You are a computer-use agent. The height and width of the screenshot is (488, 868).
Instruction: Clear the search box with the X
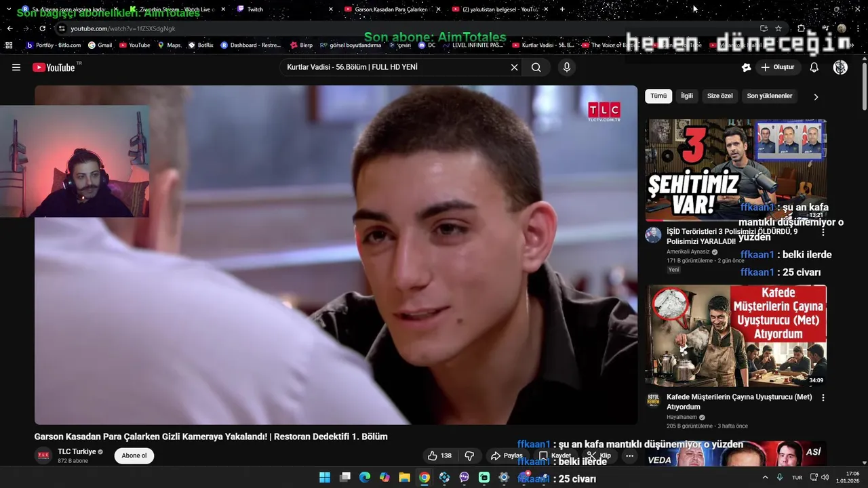514,67
